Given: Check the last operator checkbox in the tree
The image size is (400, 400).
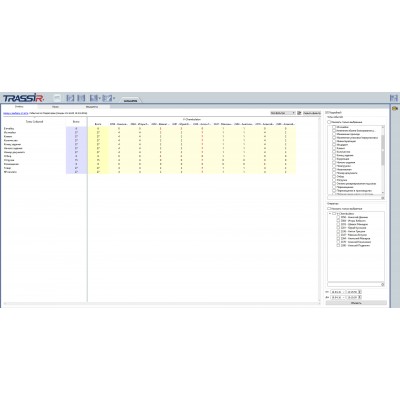Looking at the screenshot, I should click(338, 245).
